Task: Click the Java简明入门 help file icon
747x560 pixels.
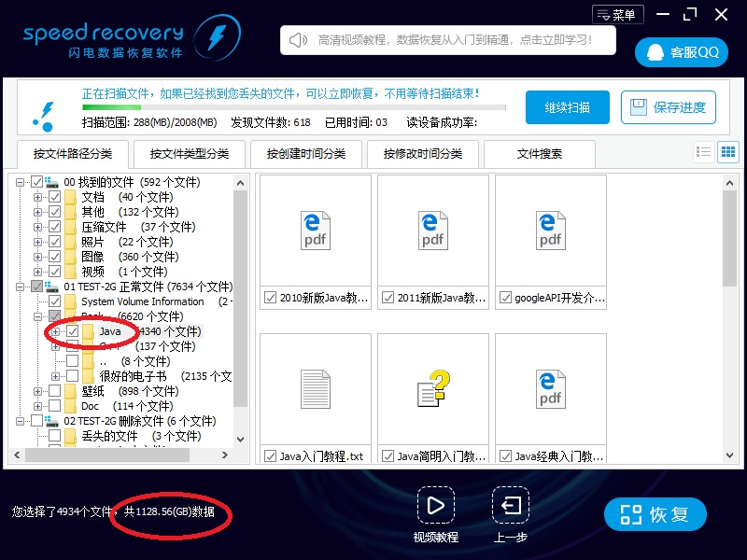Action: (433, 388)
